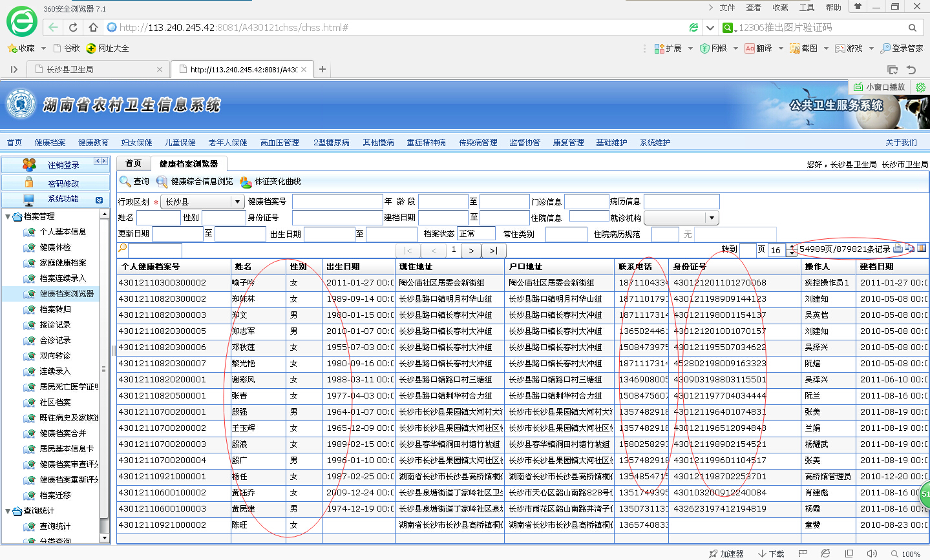Click the 密码修改 lock icon

[29, 183]
